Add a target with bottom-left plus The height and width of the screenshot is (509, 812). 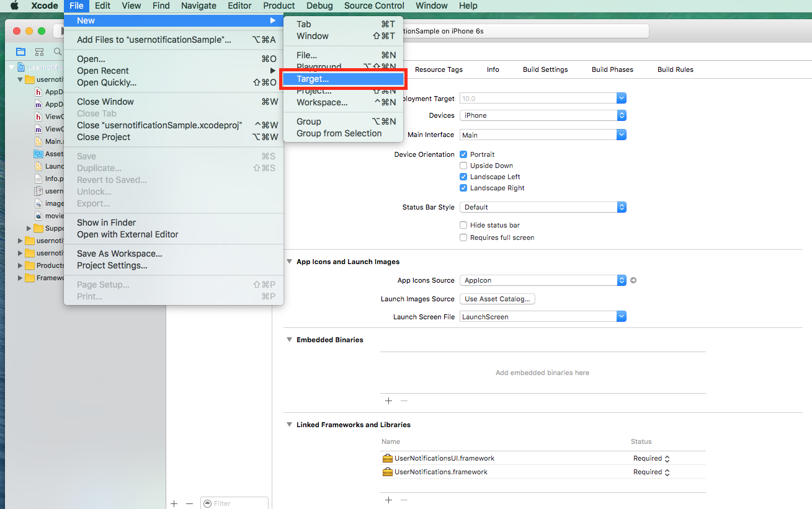[174, 503]
